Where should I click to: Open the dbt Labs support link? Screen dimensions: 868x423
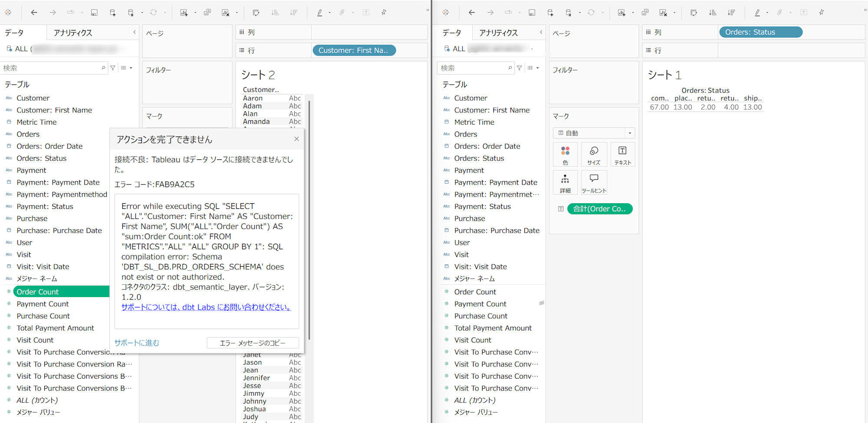coord(206,307)
